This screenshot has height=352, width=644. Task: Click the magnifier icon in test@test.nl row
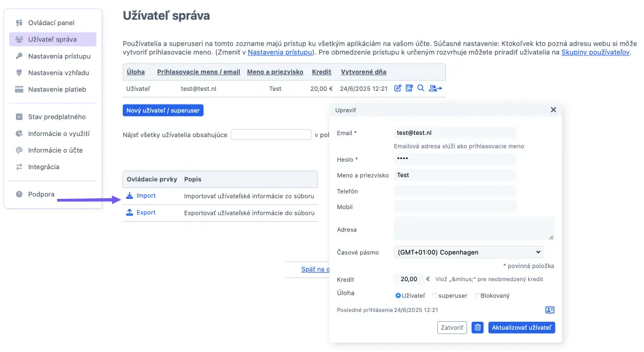421,89
